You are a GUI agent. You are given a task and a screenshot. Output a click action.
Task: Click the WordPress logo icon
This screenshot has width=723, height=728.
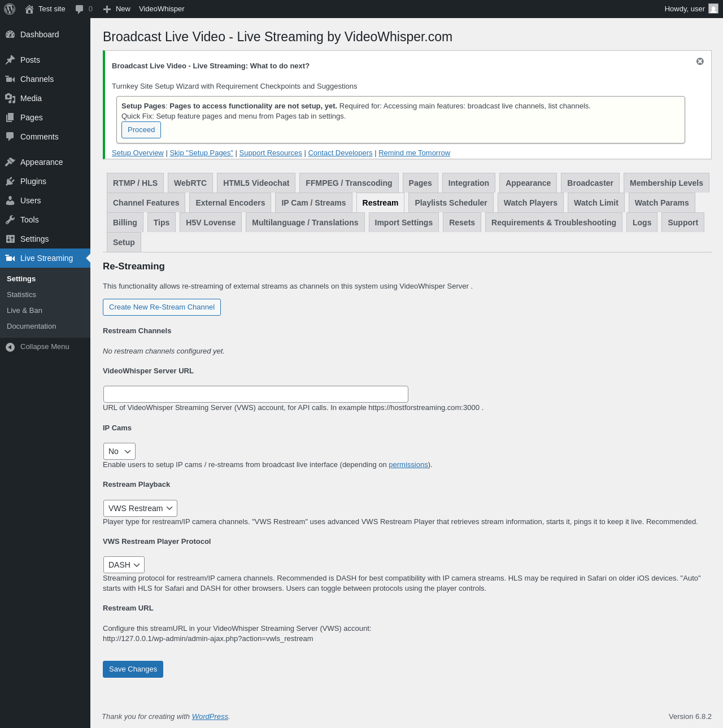(10, 9)
